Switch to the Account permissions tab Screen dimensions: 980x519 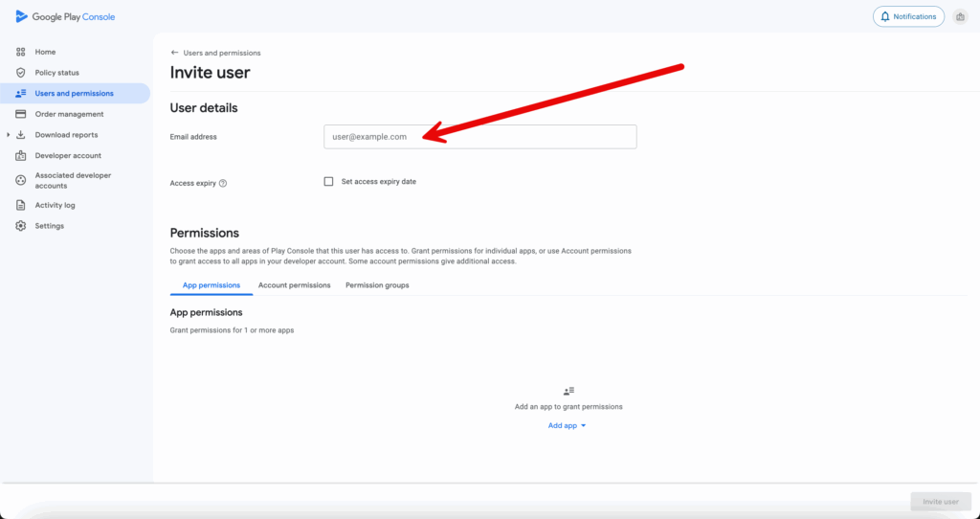(295, 285)
